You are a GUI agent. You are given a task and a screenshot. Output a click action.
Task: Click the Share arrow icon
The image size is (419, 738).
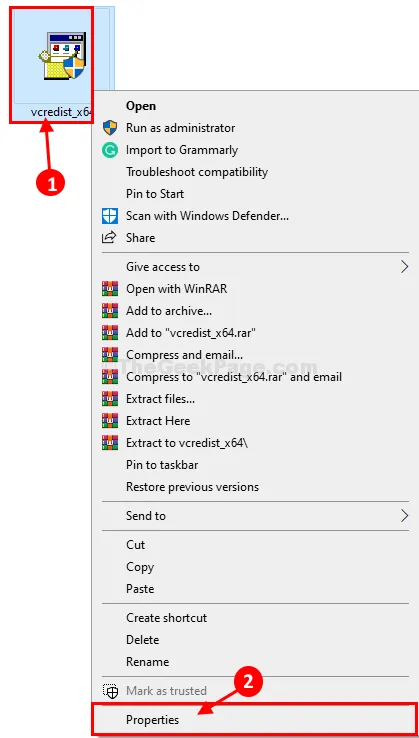[x=110, y=238]
